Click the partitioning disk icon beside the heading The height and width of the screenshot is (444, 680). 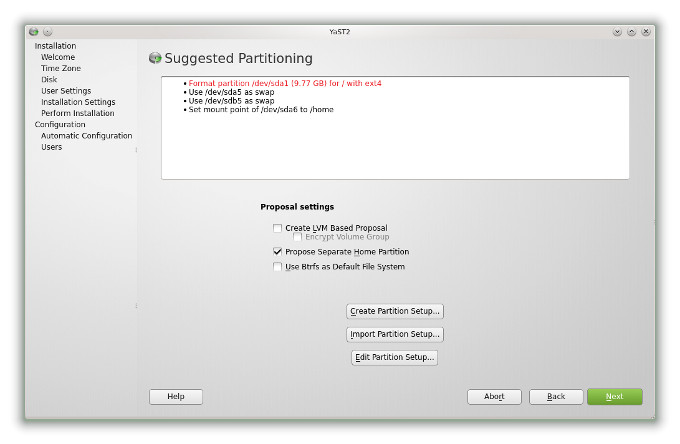click(155, 58)
